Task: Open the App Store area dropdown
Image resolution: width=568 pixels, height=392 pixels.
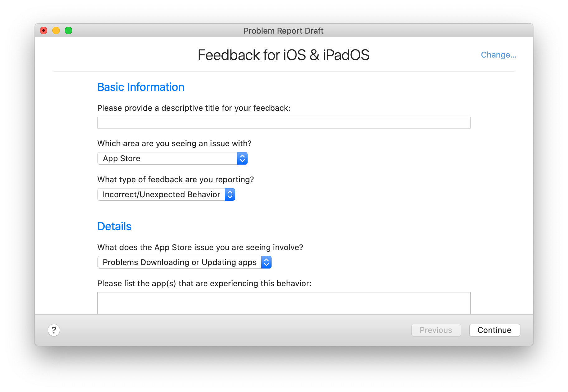Action: pos(168,158)
